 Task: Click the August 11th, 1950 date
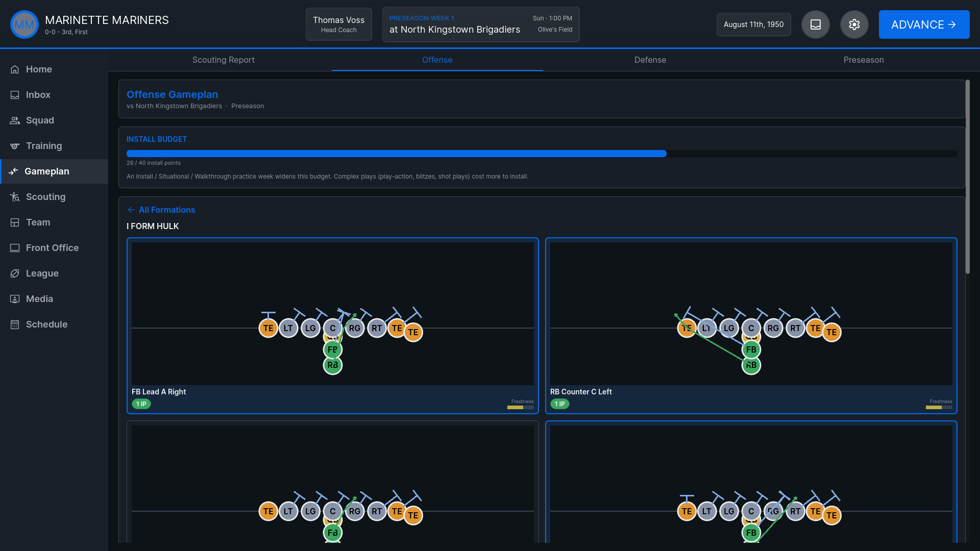(753, 24)
